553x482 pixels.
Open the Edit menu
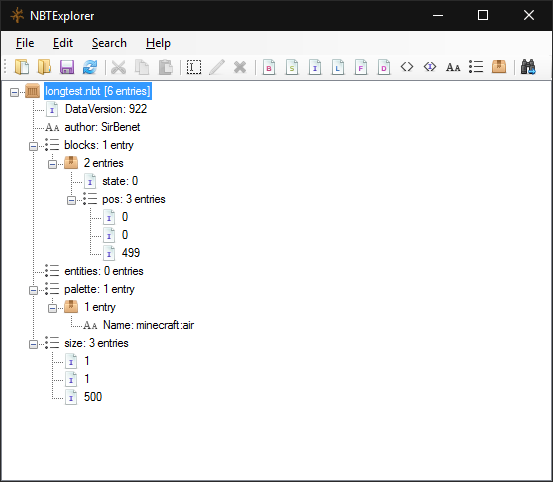tap(63, 43)
